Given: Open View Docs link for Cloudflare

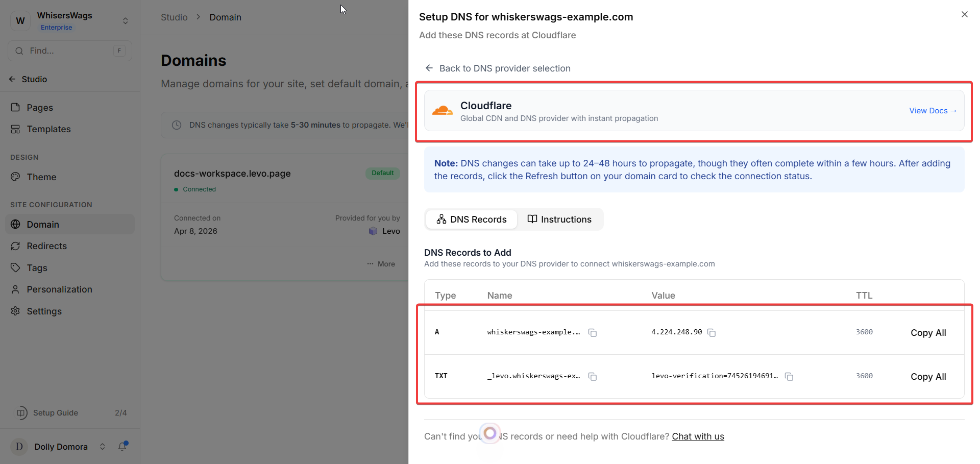Looking at the screenshot, I should coord(932,111).
